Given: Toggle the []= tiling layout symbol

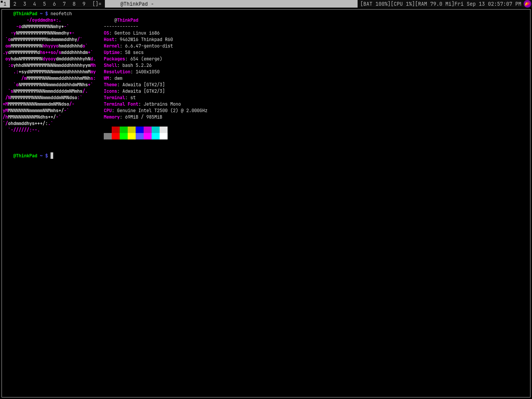Looking at the screenshot, I should tap(97, 4).
